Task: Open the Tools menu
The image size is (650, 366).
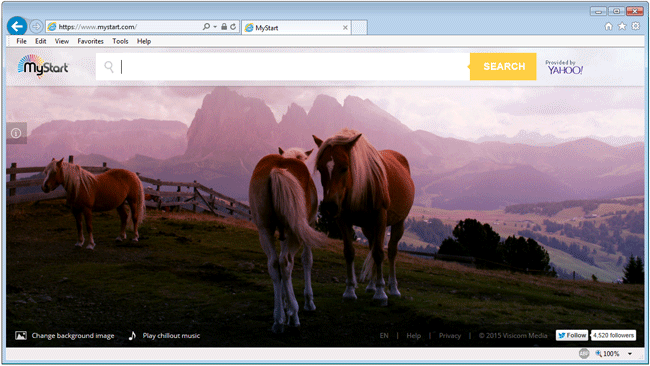Action: click(x=120, y=41)
